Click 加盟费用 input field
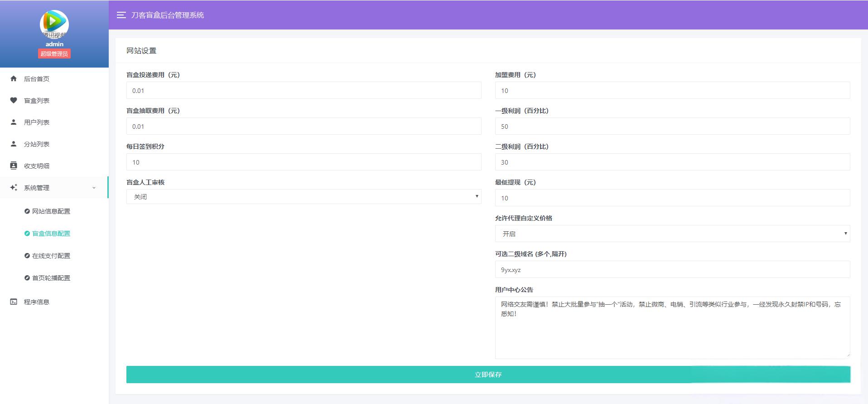 672,90
